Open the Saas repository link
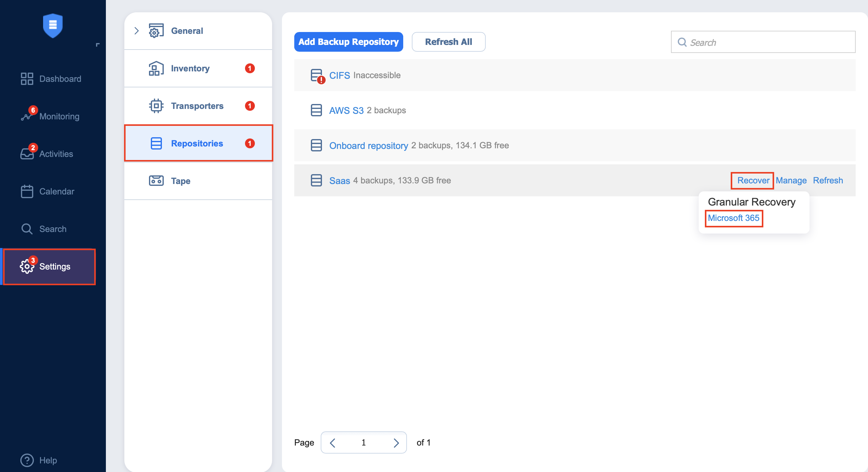 click(339, 180)
